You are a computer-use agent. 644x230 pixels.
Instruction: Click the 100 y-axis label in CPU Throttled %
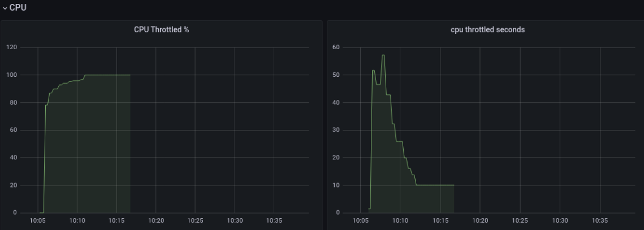[x=12, y=75]
